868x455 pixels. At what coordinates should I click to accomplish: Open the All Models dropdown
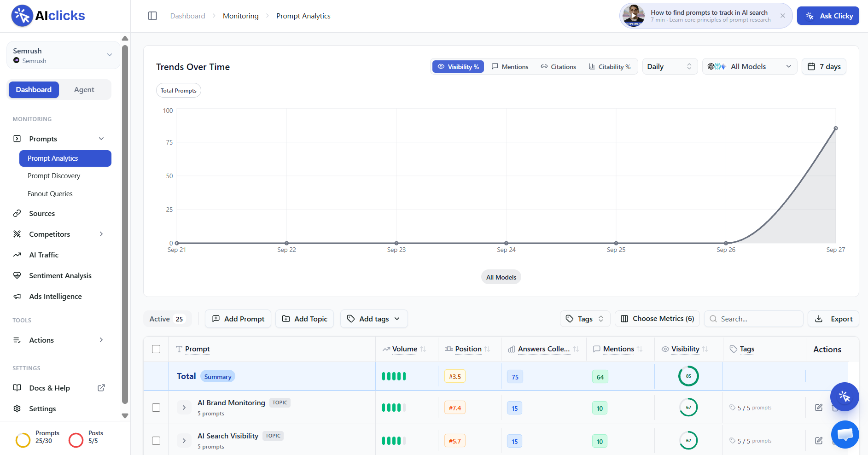[x=749, y=67]
